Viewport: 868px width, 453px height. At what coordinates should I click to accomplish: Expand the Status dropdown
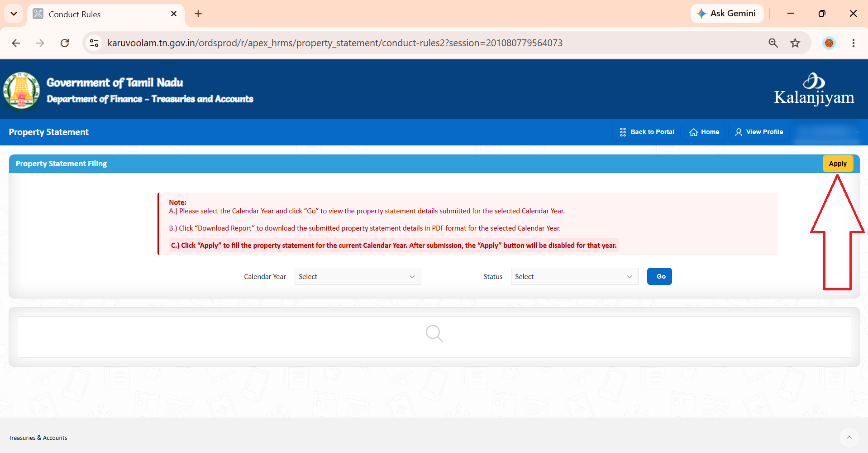point(574,276)
